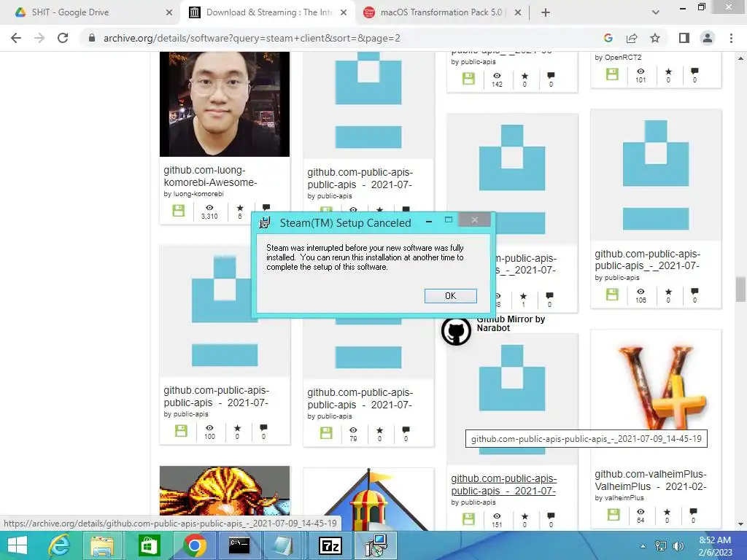This screenshot has width=747, height=560.
Task: Open the OpenRCT2 tent thumbnail
Action: [368, 499]
